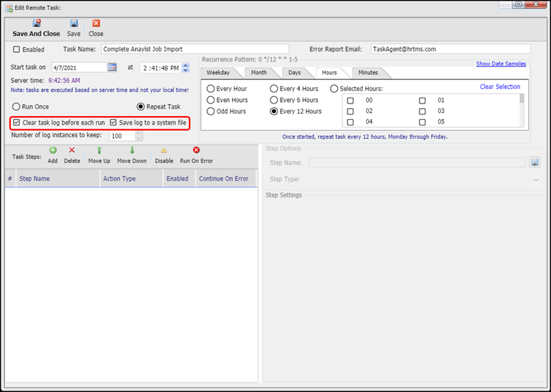Select the Every 6 Hours option
Image resolution: width=551 pixels, height=392 pixels.
click(x=274, y=100)
